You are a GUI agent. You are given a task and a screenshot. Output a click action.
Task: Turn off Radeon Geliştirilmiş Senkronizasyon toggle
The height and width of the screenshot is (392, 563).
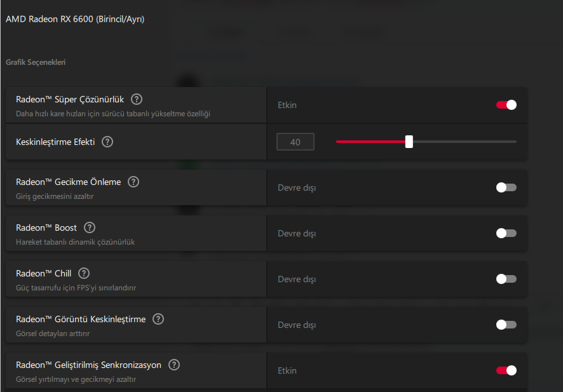point(506,370)
